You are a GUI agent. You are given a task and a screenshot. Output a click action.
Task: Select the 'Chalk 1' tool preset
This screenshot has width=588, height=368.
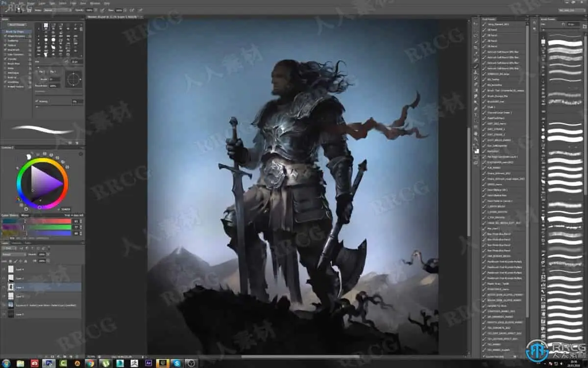click(x=491, y=107)
